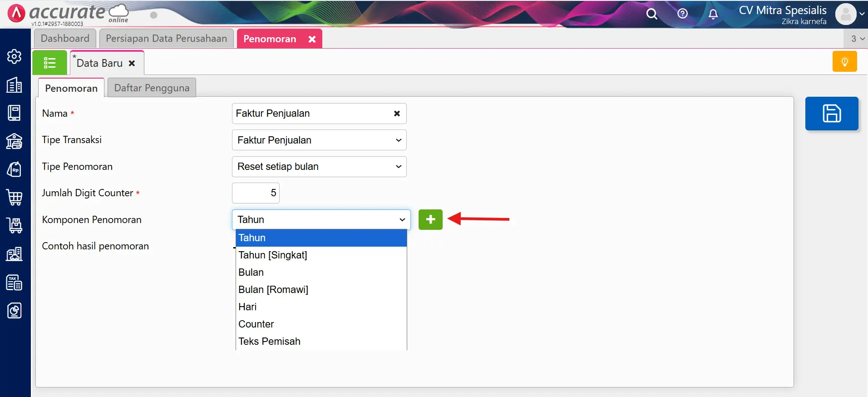868x397 pixels.
Task: Check the notification bell
Action: (713, 14)
